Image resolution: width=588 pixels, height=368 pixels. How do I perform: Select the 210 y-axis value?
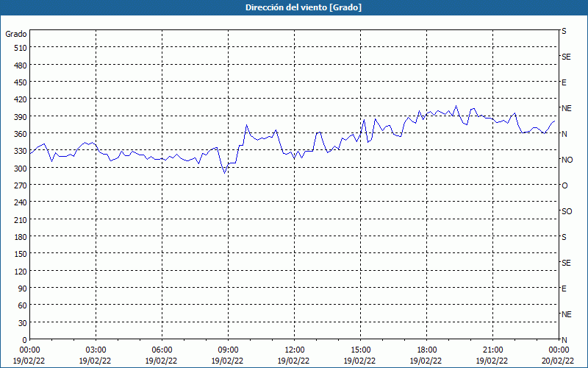tap(21, 219)
